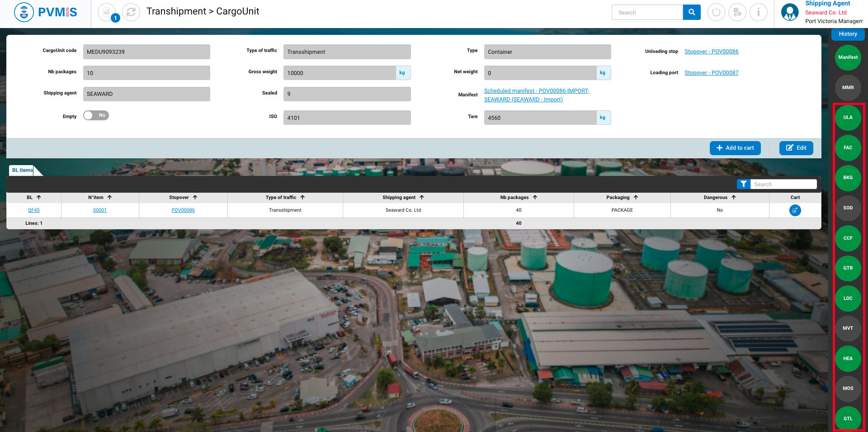Open the History tab
868x432 pixels.
[x=848, y=34]
